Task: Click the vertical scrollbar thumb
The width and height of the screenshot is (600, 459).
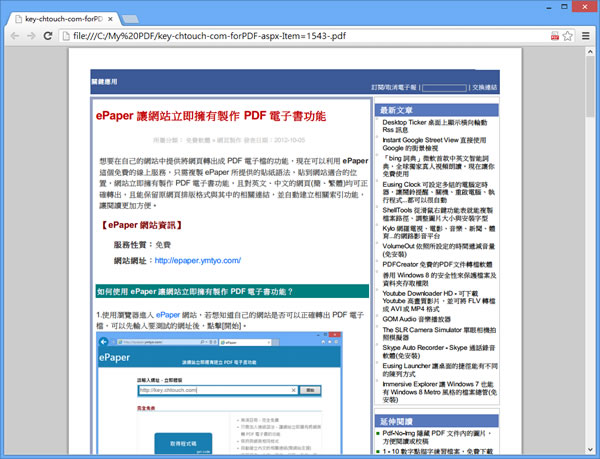Action: 590,87
